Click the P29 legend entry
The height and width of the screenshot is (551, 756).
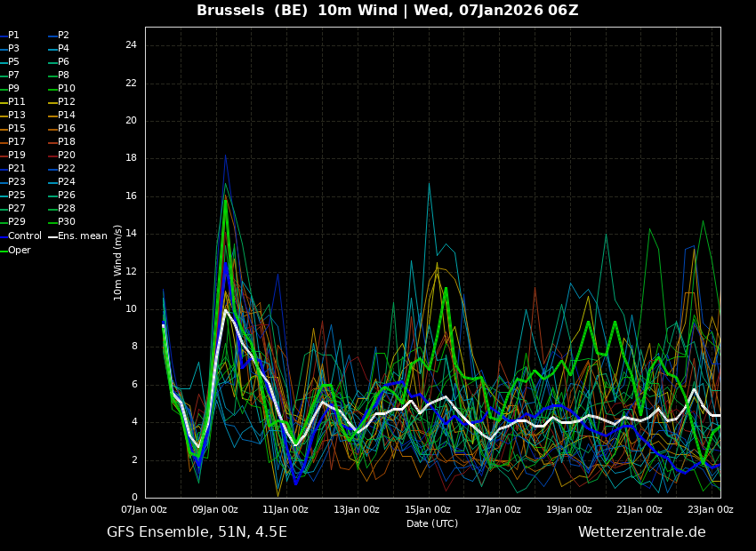[x=12, y=222]
